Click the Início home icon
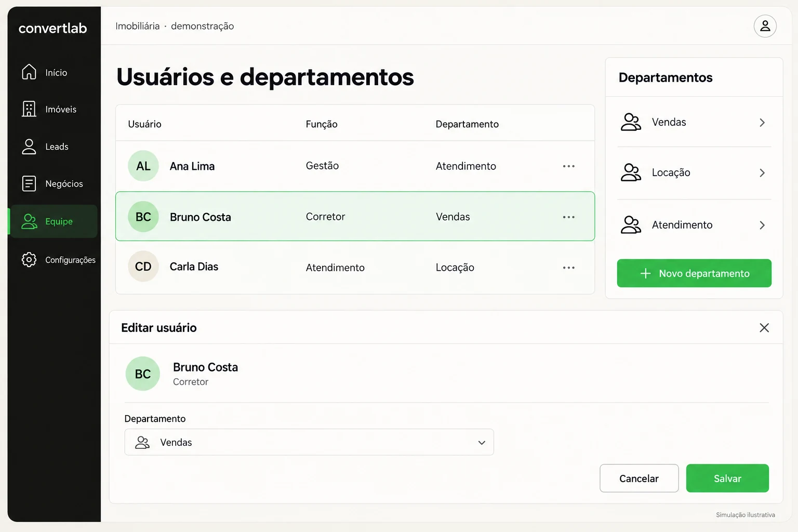798x532 pixels. (29, 72)
